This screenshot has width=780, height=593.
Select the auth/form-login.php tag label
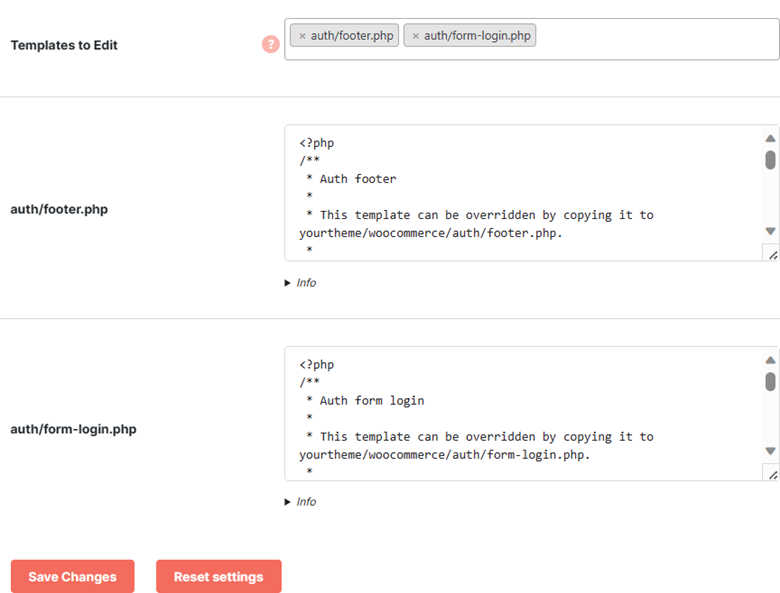477,36
